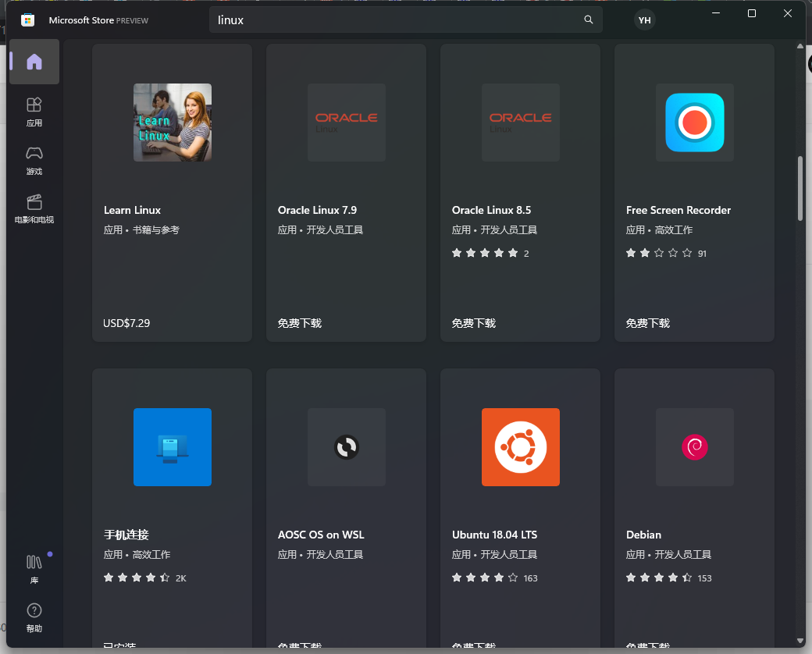Open the 帮助 (Help) section

click(x=34, y=617)
